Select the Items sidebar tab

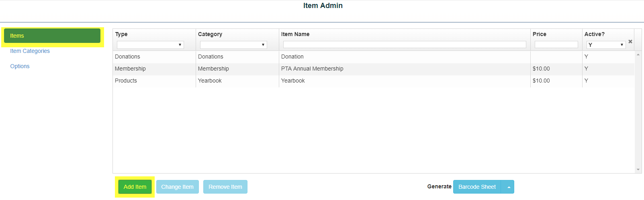click(52, 36)
